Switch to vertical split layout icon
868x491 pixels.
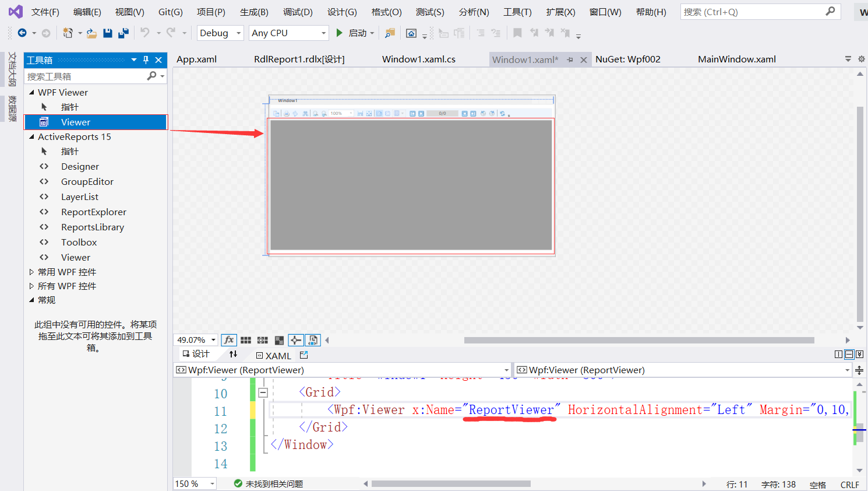pyautogui.click(x=839, y=355)
